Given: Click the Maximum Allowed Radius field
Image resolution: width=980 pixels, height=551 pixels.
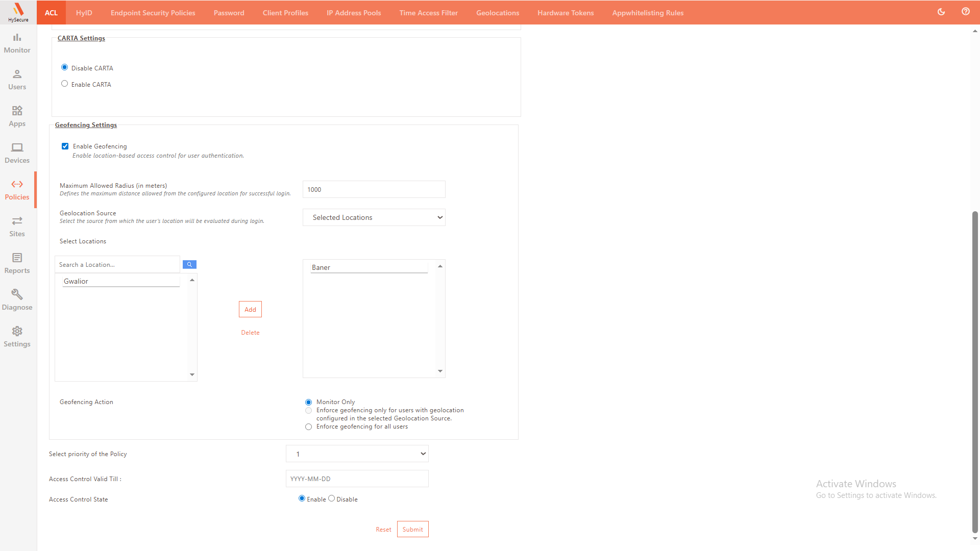Looking at the screenshot, I should coord(374,189).
